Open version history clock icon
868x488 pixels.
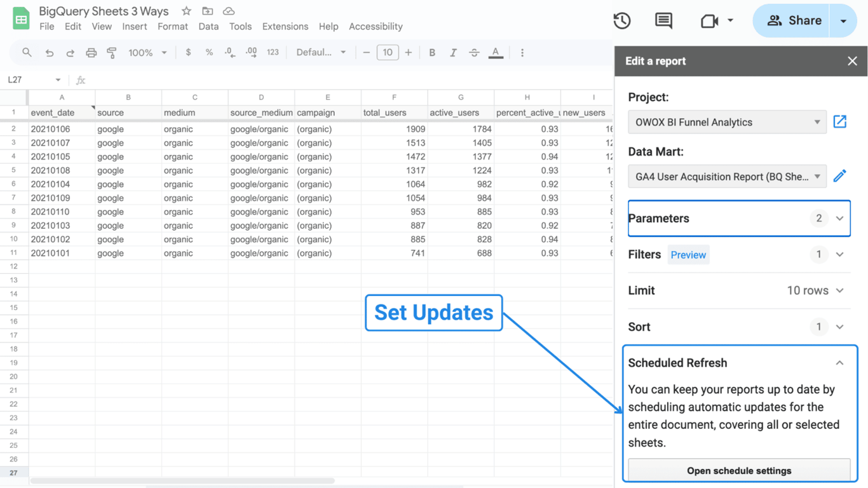622,20
